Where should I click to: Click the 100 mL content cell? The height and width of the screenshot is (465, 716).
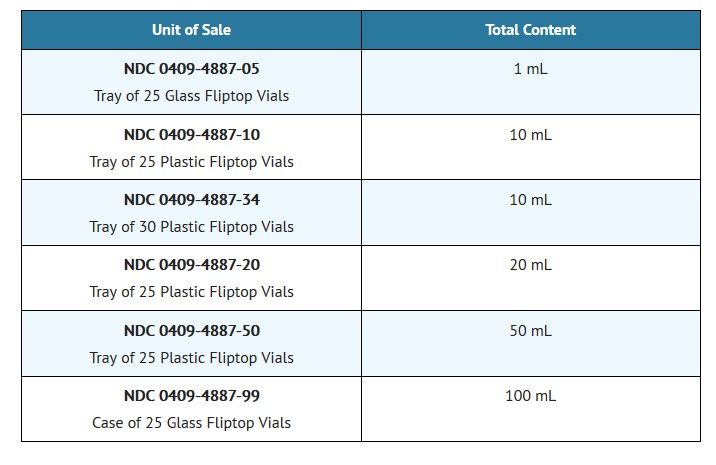tap(530, 396)
